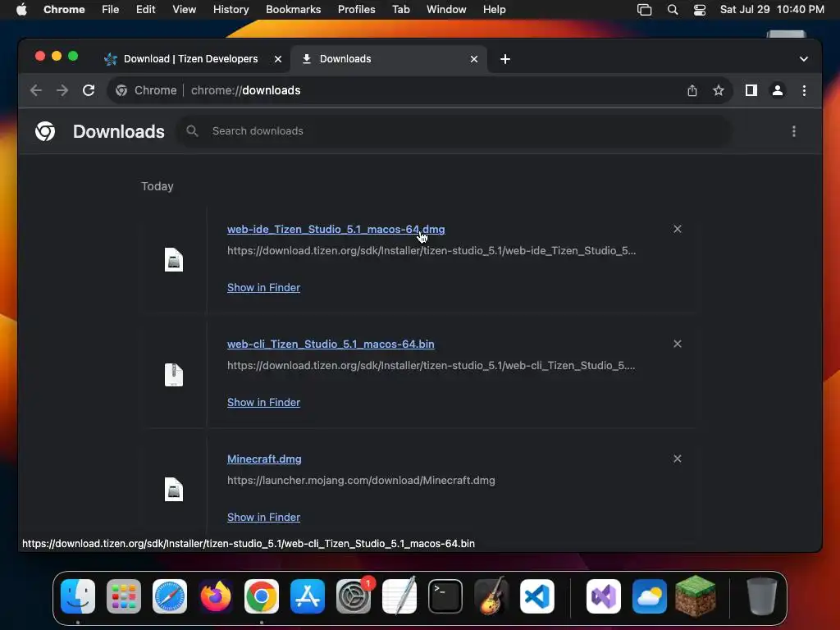The width and height of the screenshot is (840, 630).
Task: Bookmark this tab with the star icon
Action: point(719,90)
